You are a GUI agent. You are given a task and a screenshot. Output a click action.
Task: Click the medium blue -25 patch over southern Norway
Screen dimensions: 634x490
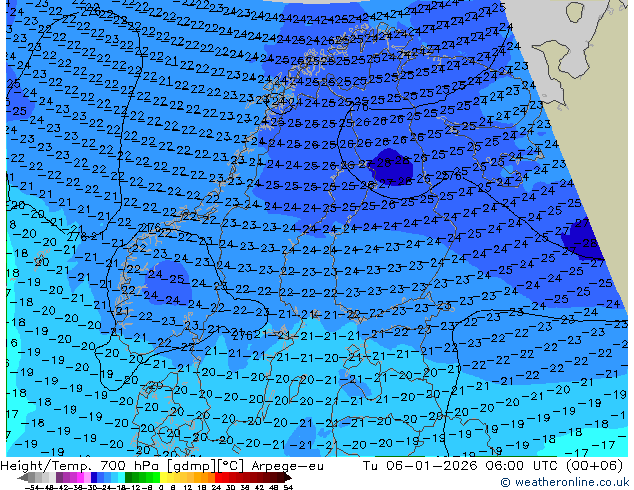(168, 282)
